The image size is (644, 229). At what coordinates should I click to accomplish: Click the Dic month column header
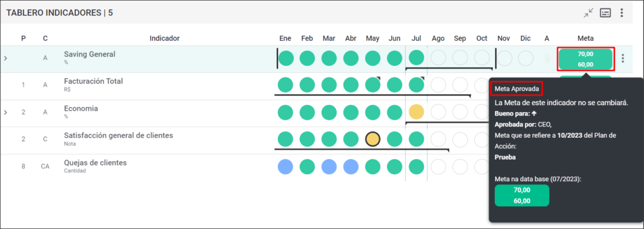pyautogui.click(x=525, y=38)
